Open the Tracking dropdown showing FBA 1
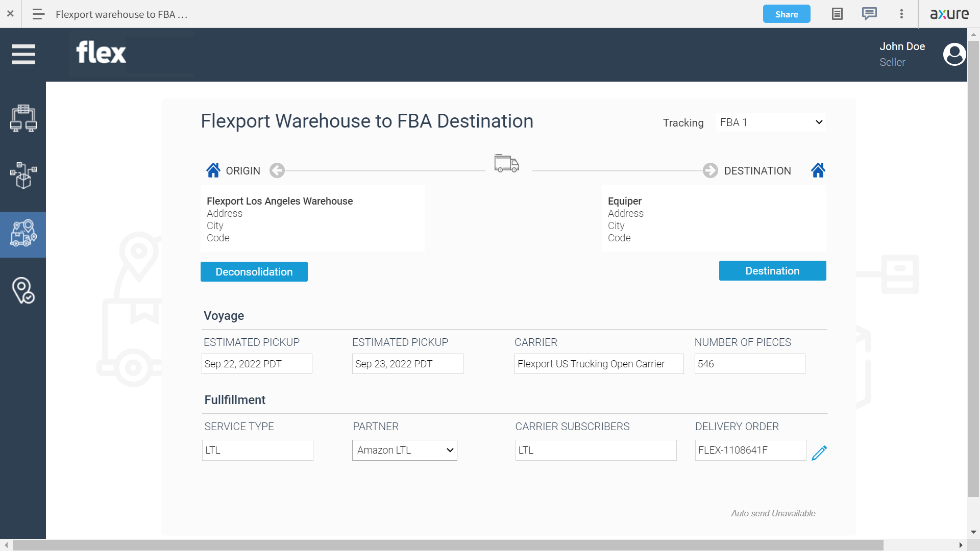The height and width of the screenshot is (551, 980). 770,122
